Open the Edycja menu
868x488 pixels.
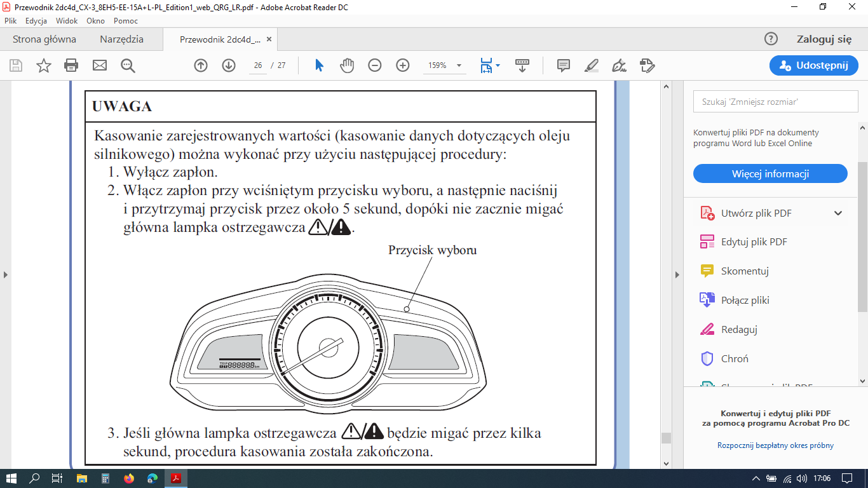[x=36, y=21]
